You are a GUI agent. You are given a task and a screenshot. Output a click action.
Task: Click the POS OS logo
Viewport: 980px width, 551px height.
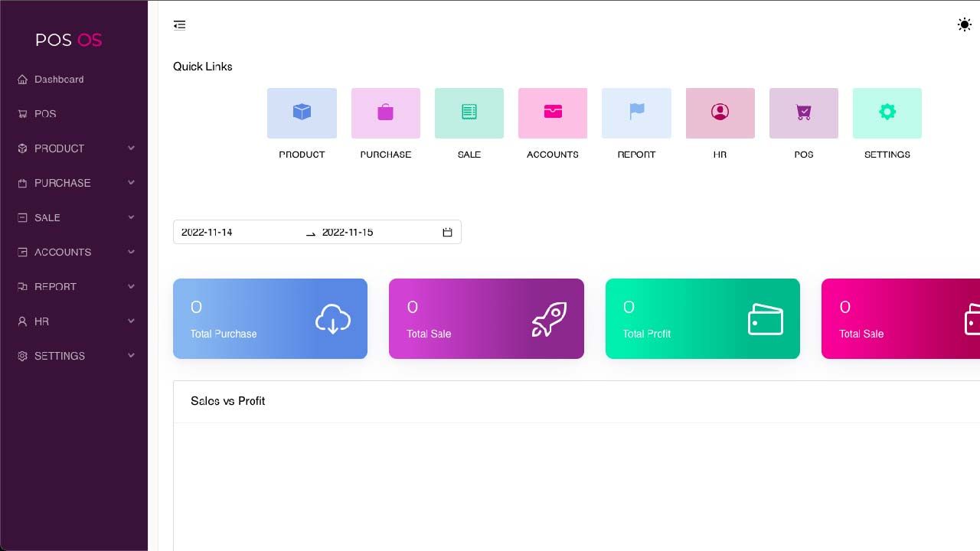coord(69,40)
